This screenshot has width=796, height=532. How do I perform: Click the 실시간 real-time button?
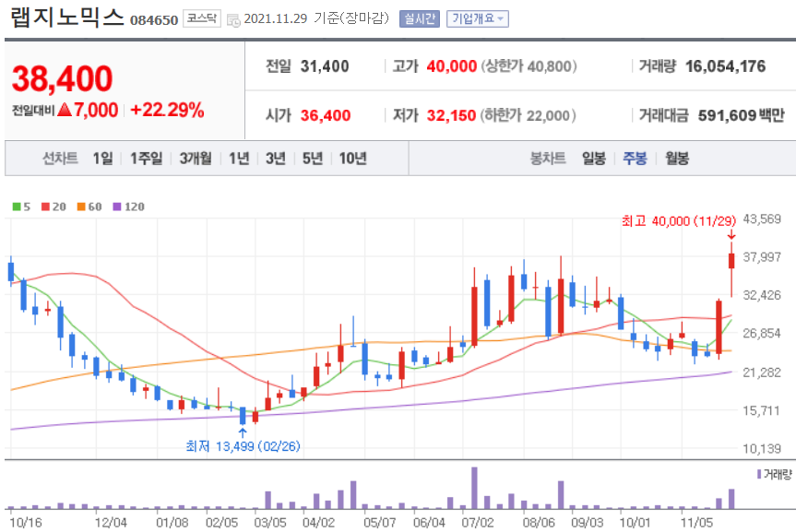coord(420,18)
